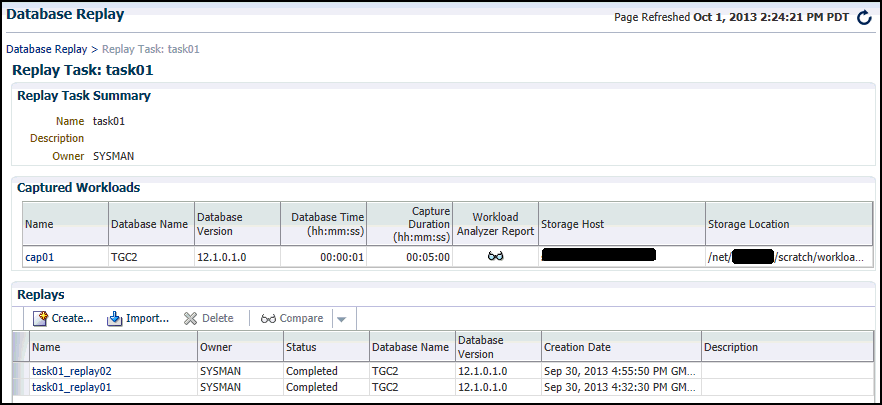The width and height of the screenshot is (882, 405).
Task: Open the Workload Analyzer Report glasses icon
Action: 495,256
